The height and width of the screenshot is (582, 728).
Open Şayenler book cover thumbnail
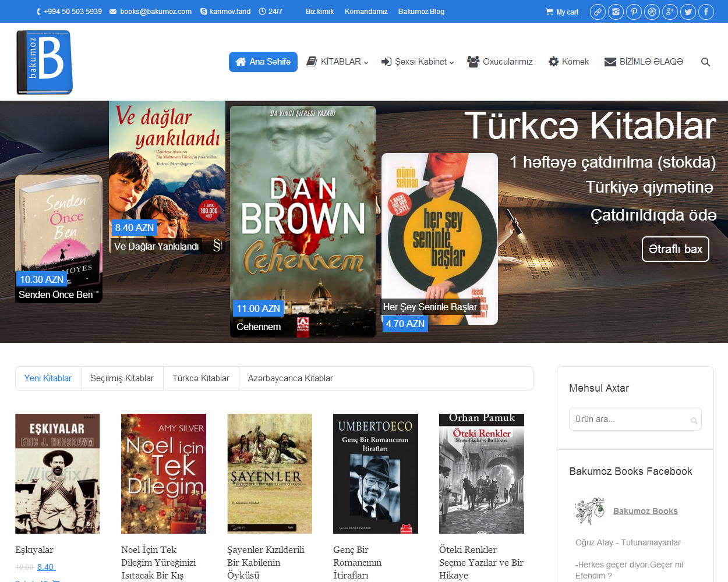(x=270, y=474)
